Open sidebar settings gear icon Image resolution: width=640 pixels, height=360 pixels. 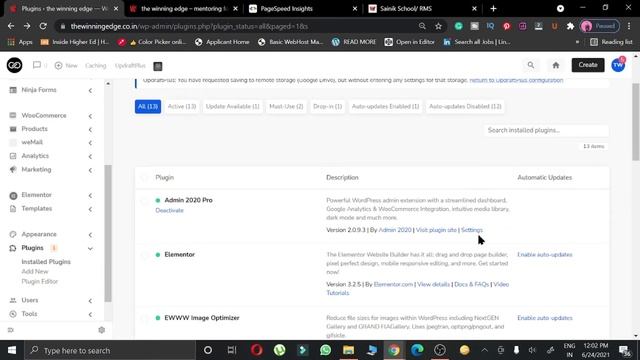point(102,330)
